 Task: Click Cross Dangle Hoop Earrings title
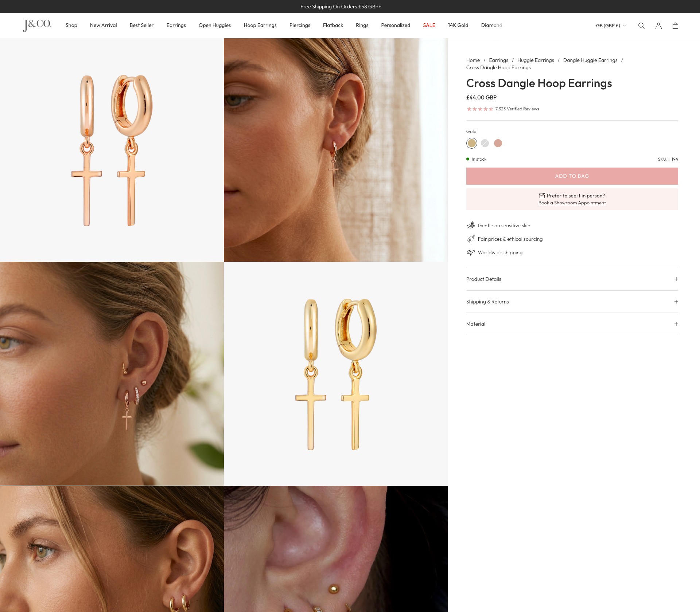pyautogui.click(x=539, y=83)
